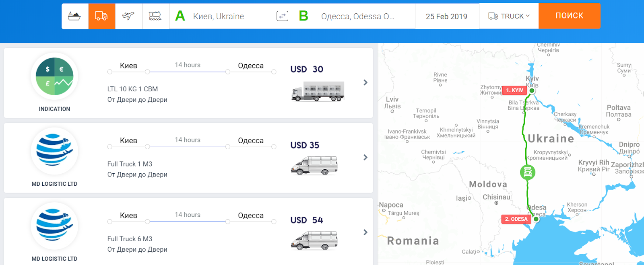Swap origin and destination with arrows icon
The image size is (644, 265).
point(282,16)
